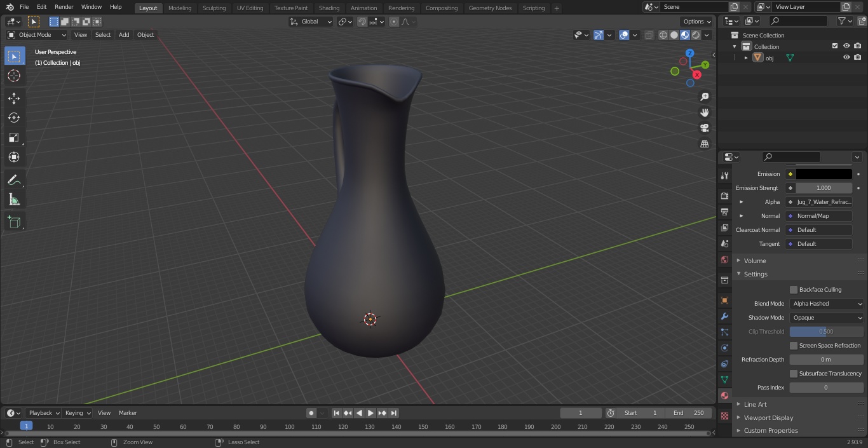Open the Object Mode dropdown

pyautogui.click(x=37, y=35)
